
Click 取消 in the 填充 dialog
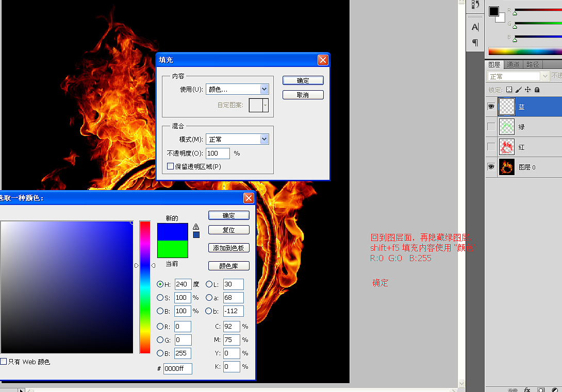(x=303, y=95)
